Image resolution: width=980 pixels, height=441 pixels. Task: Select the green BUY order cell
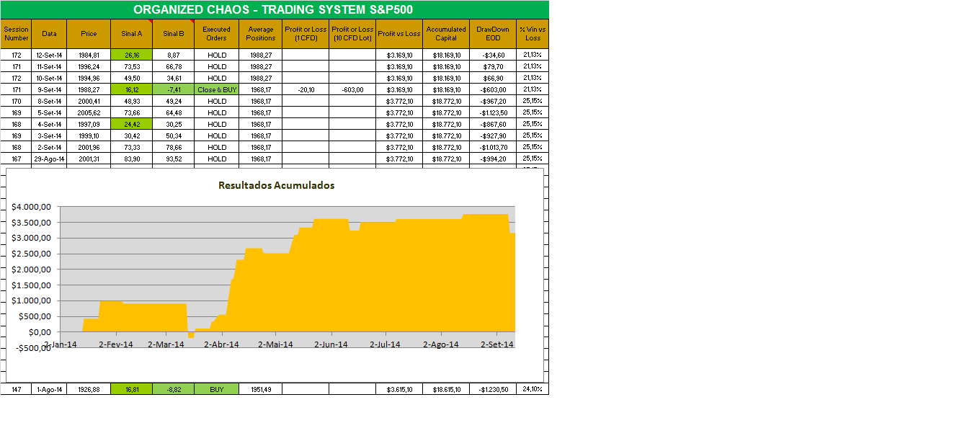(x=217, y=389)
